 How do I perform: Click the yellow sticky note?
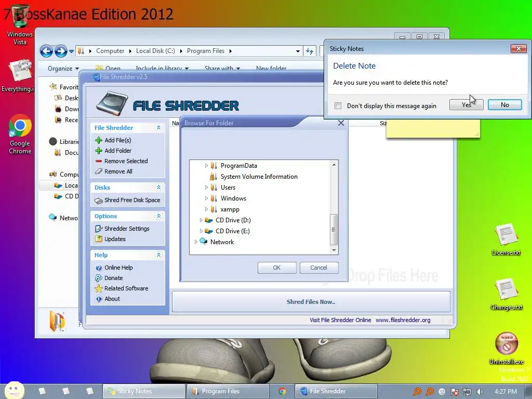coord(433,128)
